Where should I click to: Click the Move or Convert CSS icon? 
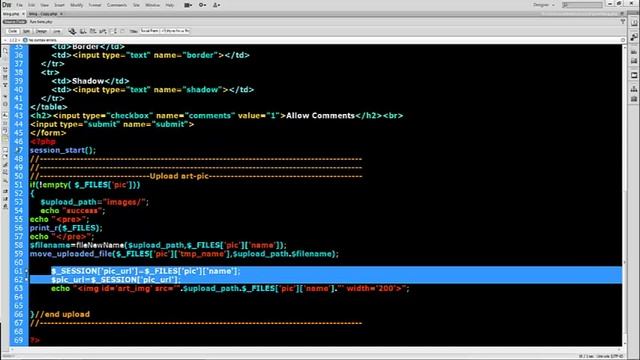5,181
